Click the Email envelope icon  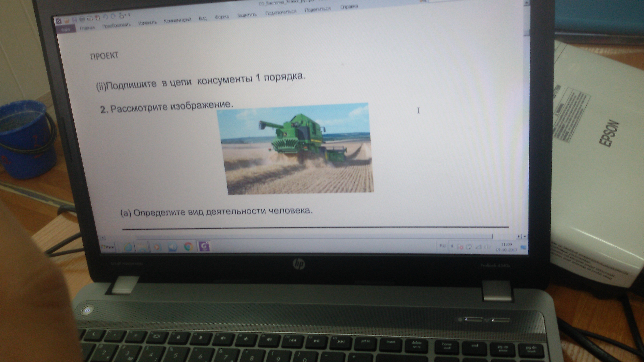tap(90, 18)
